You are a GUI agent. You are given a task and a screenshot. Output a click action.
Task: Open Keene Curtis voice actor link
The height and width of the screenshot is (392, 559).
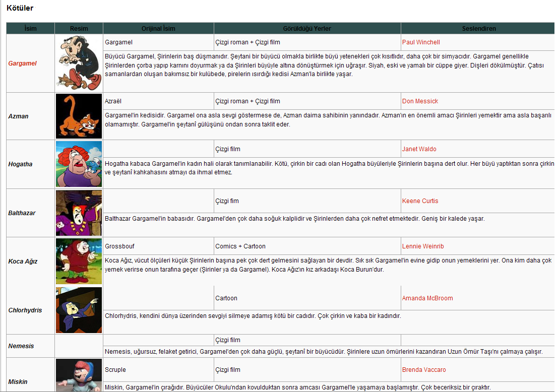coord(420,201)
